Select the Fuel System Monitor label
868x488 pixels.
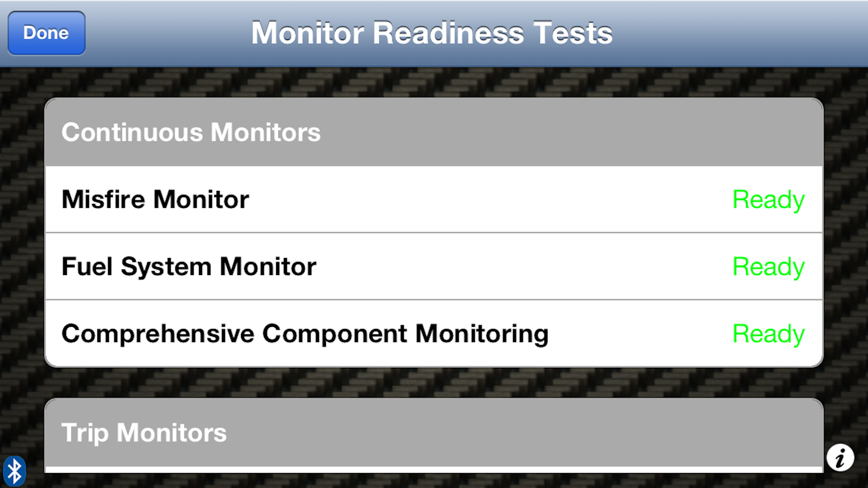[189, 266]
